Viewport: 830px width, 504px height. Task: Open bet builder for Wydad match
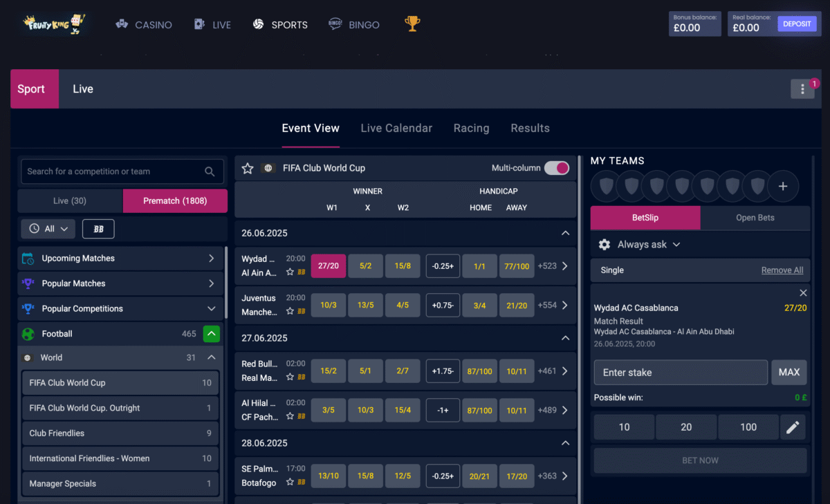[302, 272]
